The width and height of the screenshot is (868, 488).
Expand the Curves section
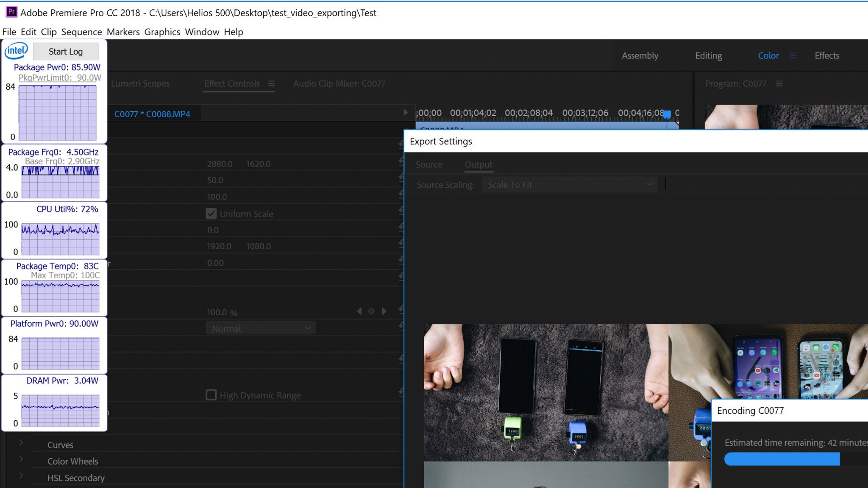(x=21, y=443)
